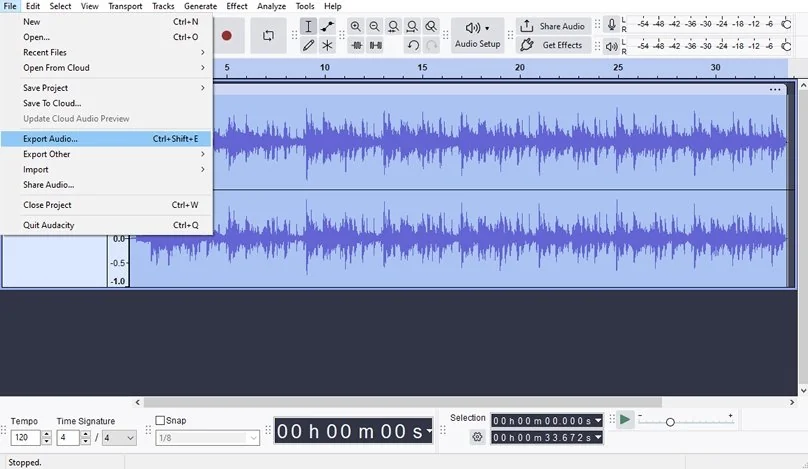808x469 pixels.
Task: Select the Draw pencil tool
Action: coord(308,45)
